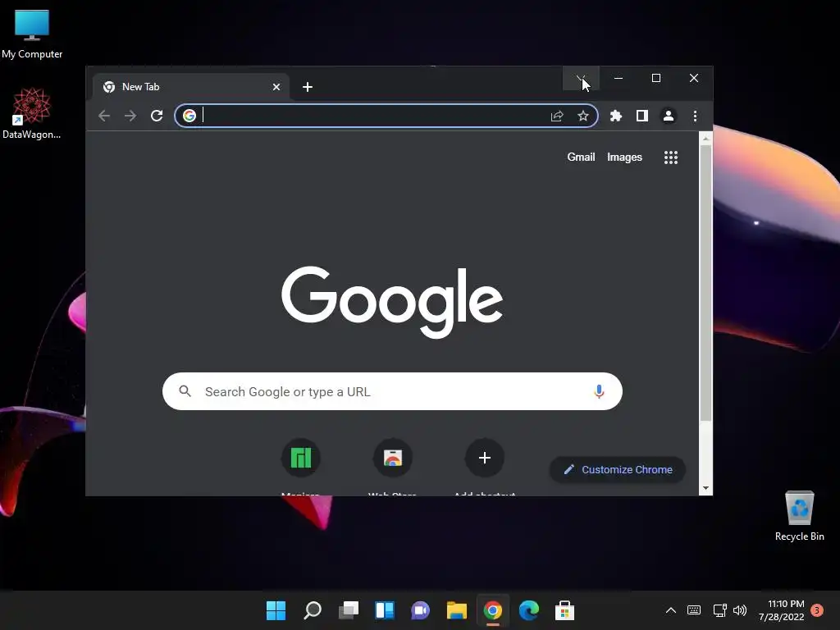Open the Web Store shortcut tile
Viewport: 840px width, 630px height.
click(393, 458)
